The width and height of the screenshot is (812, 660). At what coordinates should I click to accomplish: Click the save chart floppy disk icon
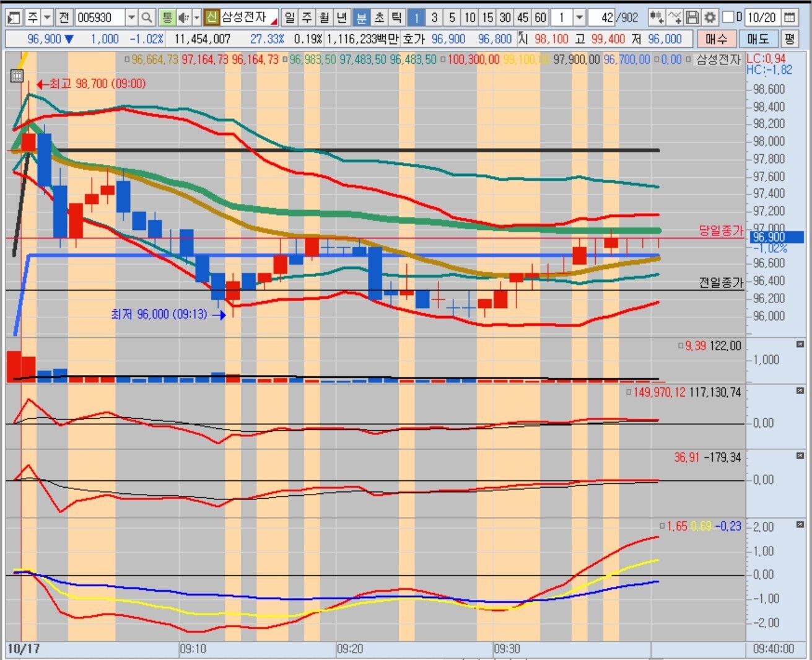693,17
